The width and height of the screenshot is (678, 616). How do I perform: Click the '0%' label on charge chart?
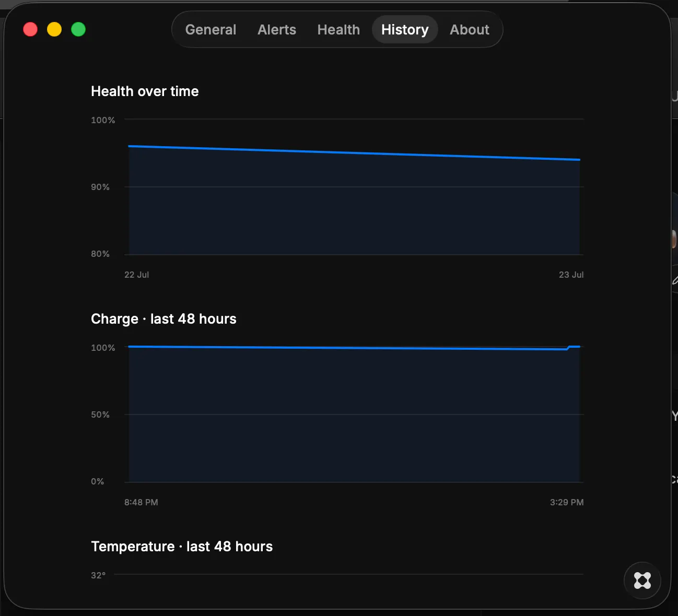[x=98, y=481]
